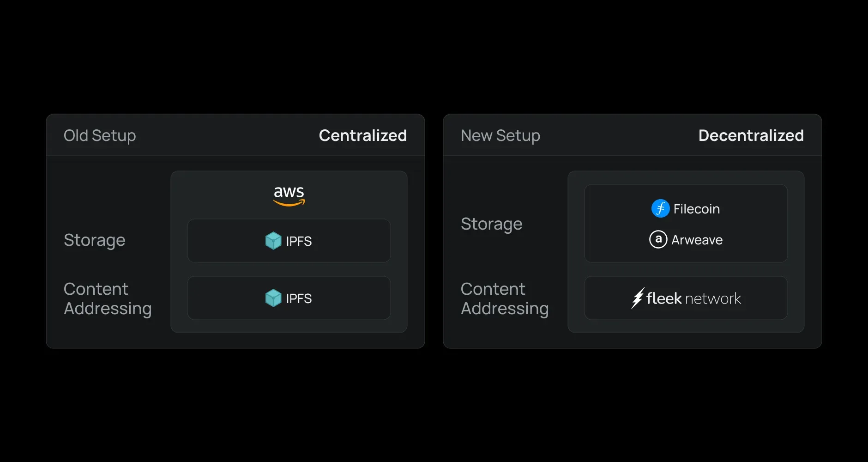Click the IPFS text in Old Setup Storage box

coord(299,241)
